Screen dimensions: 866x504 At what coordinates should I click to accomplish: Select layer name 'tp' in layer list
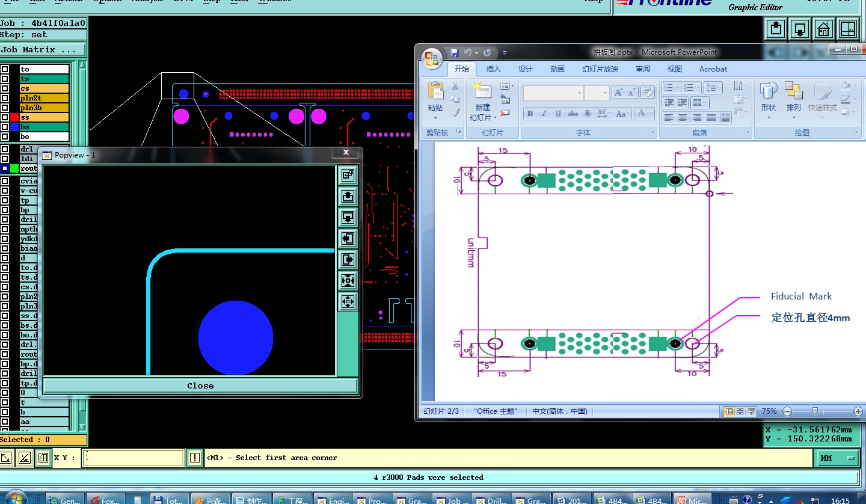(x=28, y=200)
